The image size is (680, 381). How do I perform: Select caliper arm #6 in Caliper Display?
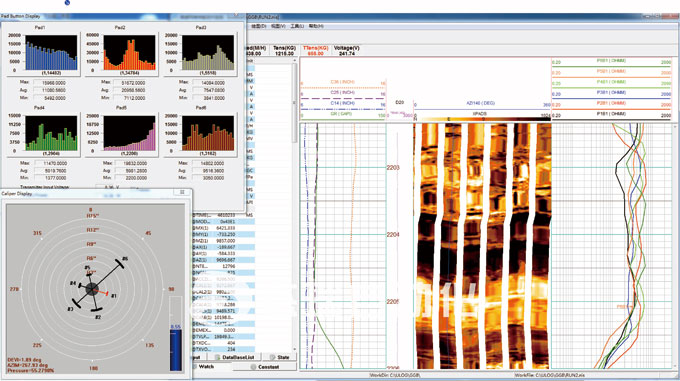[x=118, y=264]
